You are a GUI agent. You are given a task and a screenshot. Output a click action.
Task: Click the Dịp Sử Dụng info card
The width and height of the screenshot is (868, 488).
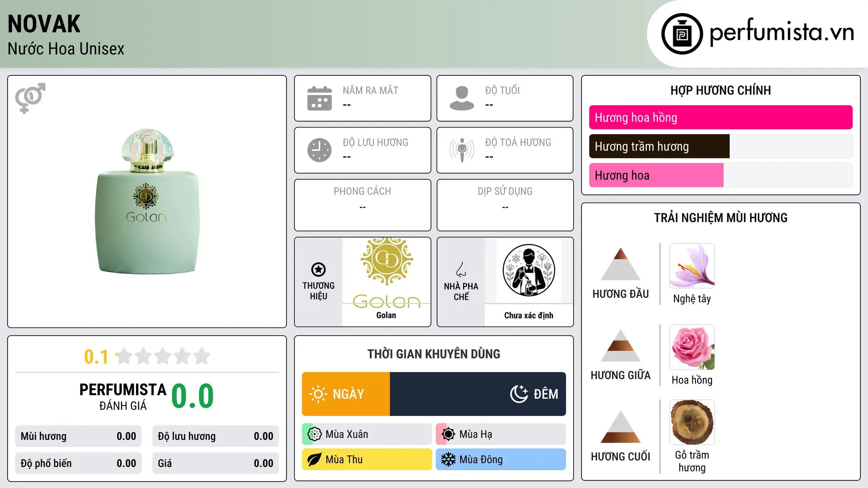[x=505, y=205]
